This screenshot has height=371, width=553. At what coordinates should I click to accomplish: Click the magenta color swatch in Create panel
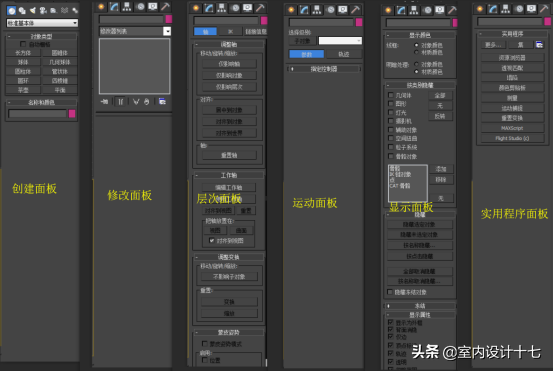(72, 114)
